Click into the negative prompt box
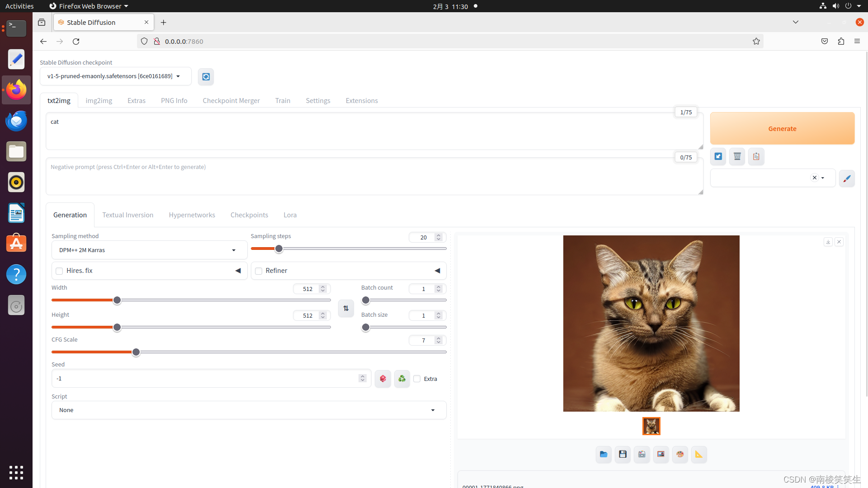The height and width of the screenshot is (488, 868). (x=374, y=176)
